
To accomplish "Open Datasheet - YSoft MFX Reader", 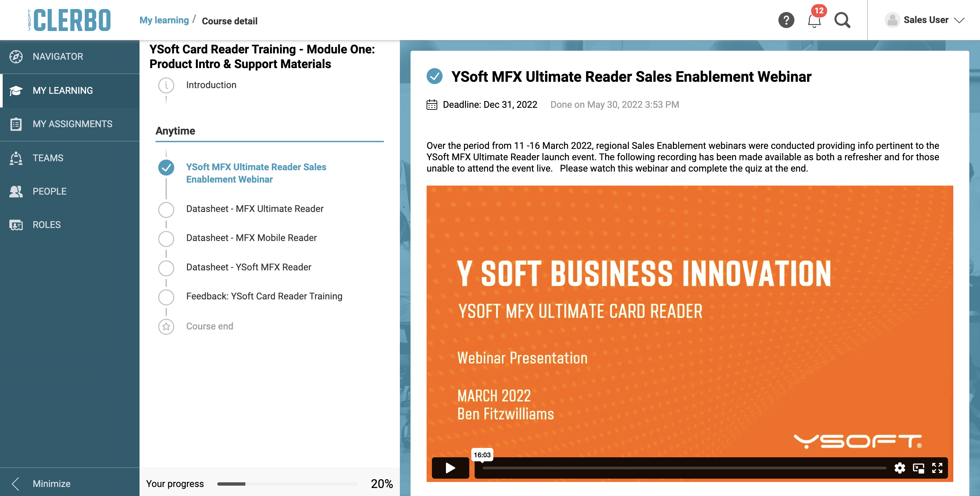I will point(249,267).
